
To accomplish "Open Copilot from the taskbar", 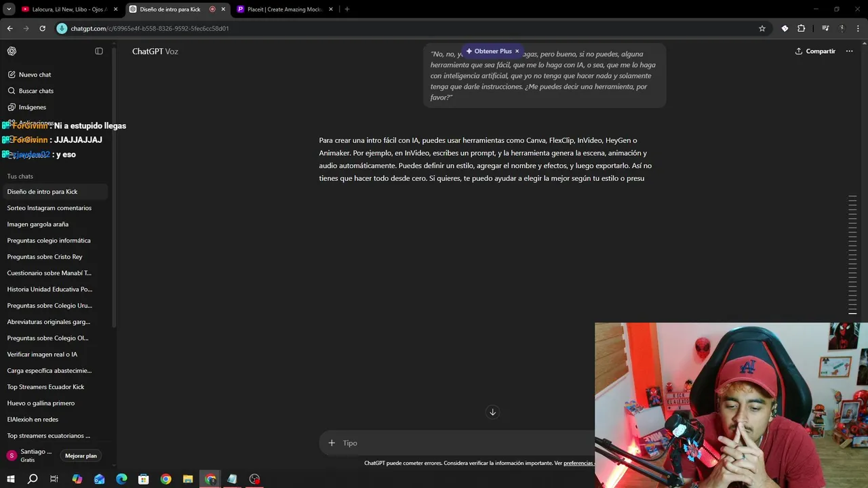I will tap(77, 479).
